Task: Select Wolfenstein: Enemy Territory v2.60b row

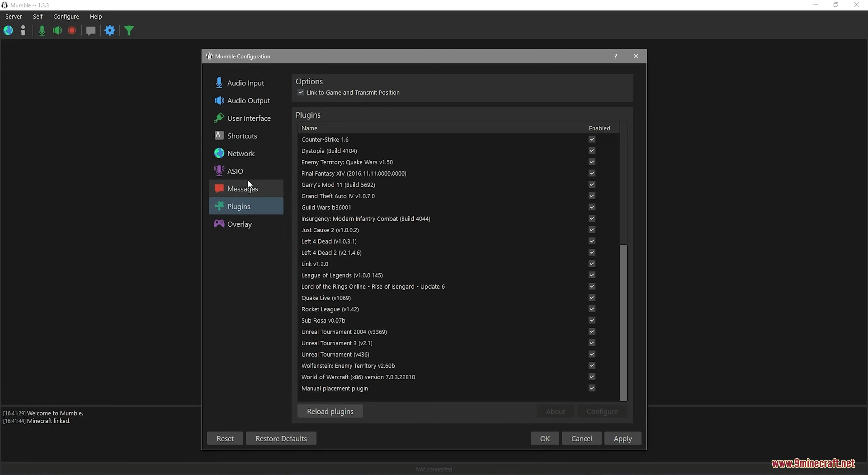Action: pos(458,365)
